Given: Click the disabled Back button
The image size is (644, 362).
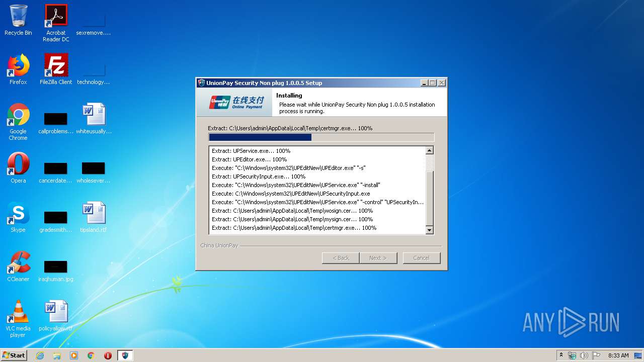Looking at the screenshot, I should [x=341, y=258].
